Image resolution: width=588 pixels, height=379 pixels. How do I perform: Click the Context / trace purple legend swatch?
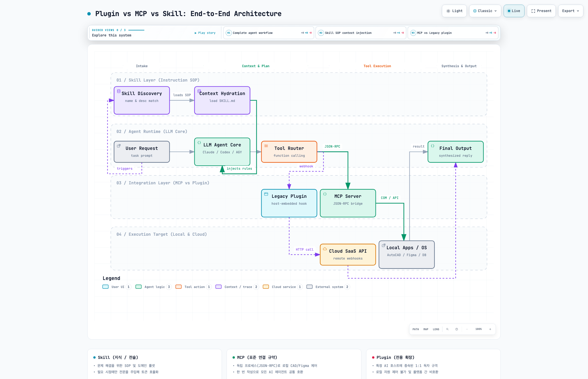click(218, 287)
